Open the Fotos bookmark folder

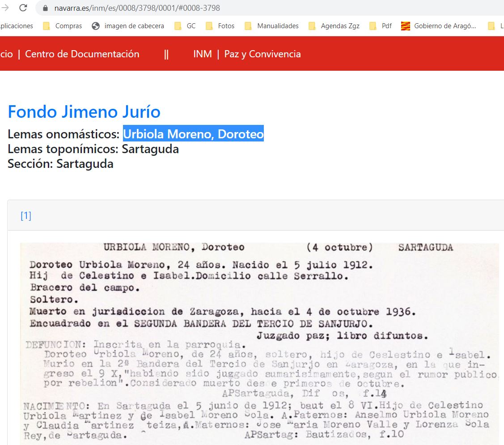(x=220, y=26)
